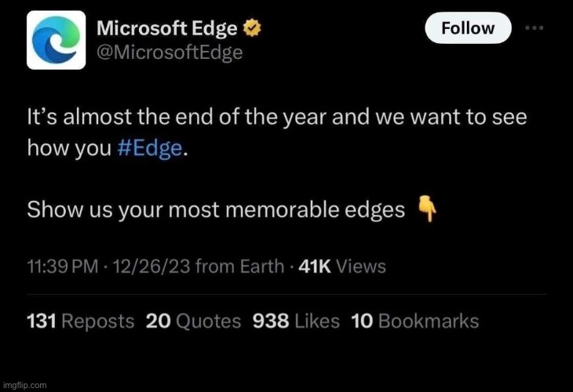Open the Microsoft Edge profile avatar
Image resolution: width=573 pixels, height=392 pixels.
pos(57,40)
